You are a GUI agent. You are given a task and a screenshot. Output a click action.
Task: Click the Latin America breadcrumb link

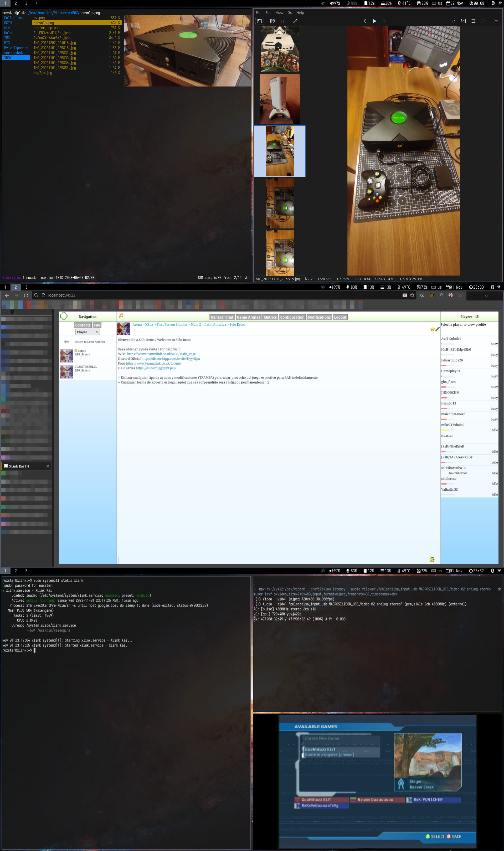point(215,324)
